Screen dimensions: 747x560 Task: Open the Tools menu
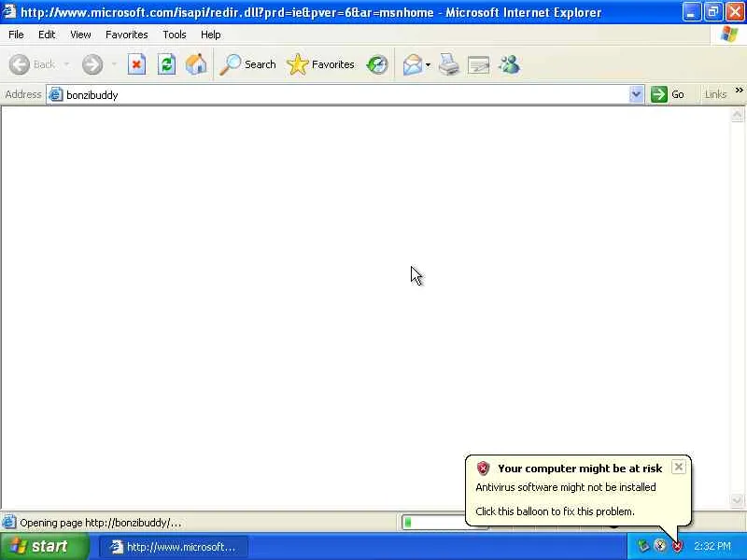[175, 35]
